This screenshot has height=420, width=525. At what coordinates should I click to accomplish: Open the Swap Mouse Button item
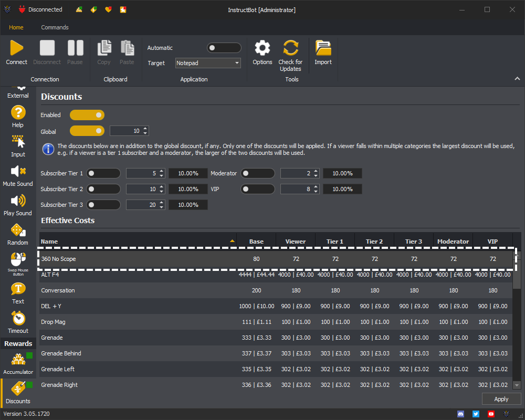tap(18, 264)
